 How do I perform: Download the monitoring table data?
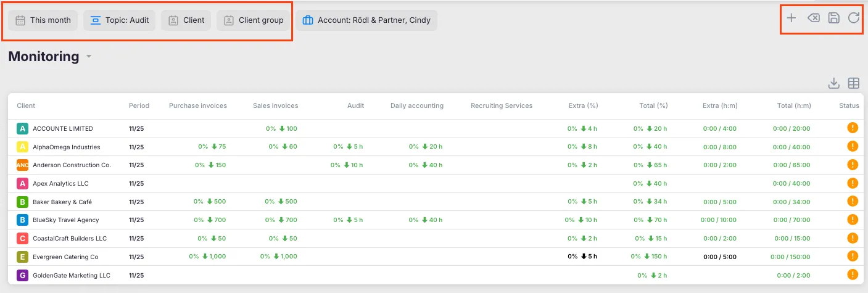click(833, 83)
